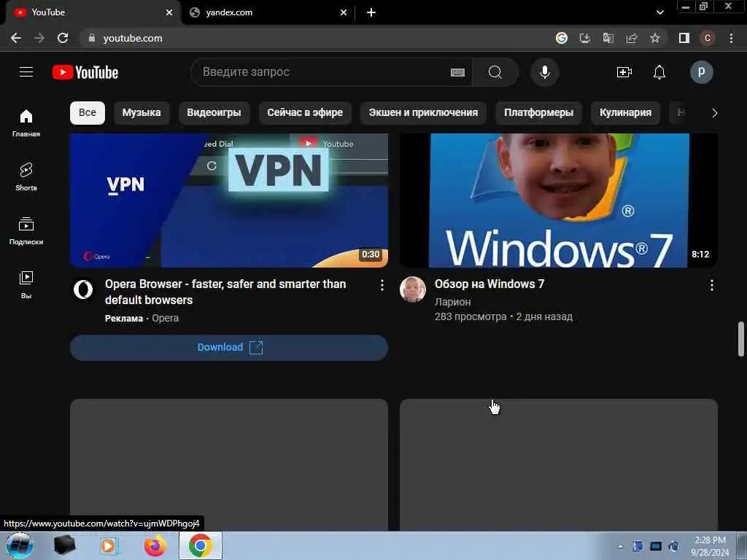Reload the page with the refresh icon
The height and width of the screenshot is (560, 747).
[x=63, y=38]
